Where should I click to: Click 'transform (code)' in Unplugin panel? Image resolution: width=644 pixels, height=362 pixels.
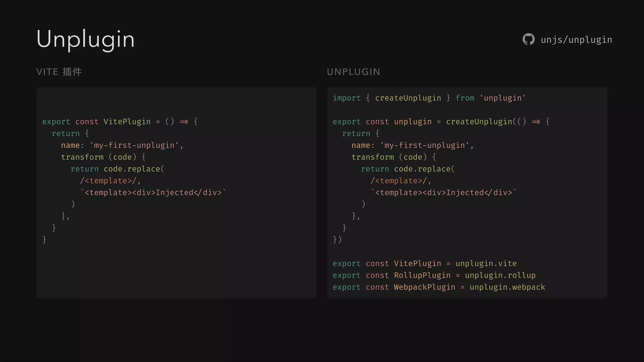394,157
